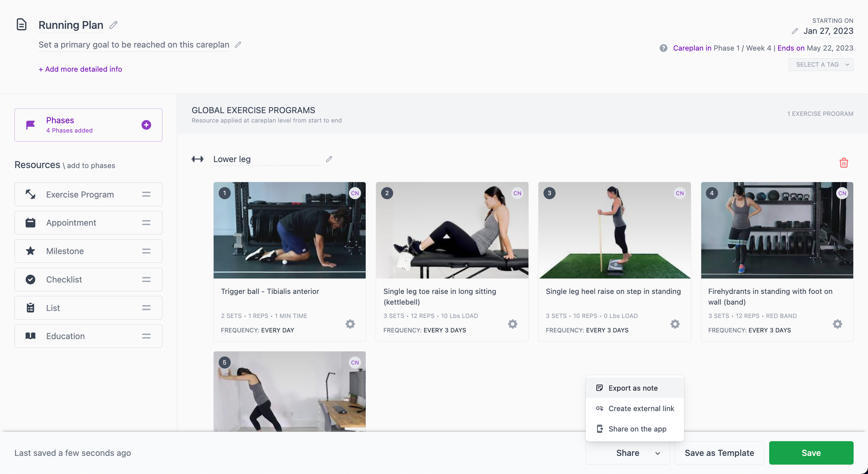Screen dimensions: 868x474
Task: Click '3 SETS • 12 REPS • 10 Lbs LOAD' text
Action: (x=431, y=316)
